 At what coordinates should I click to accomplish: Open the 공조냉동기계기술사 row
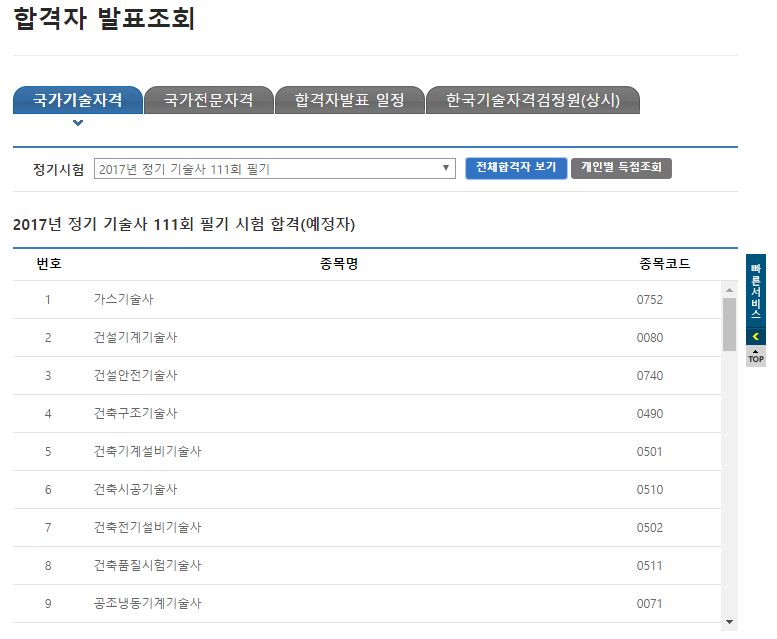coord(148,603)
